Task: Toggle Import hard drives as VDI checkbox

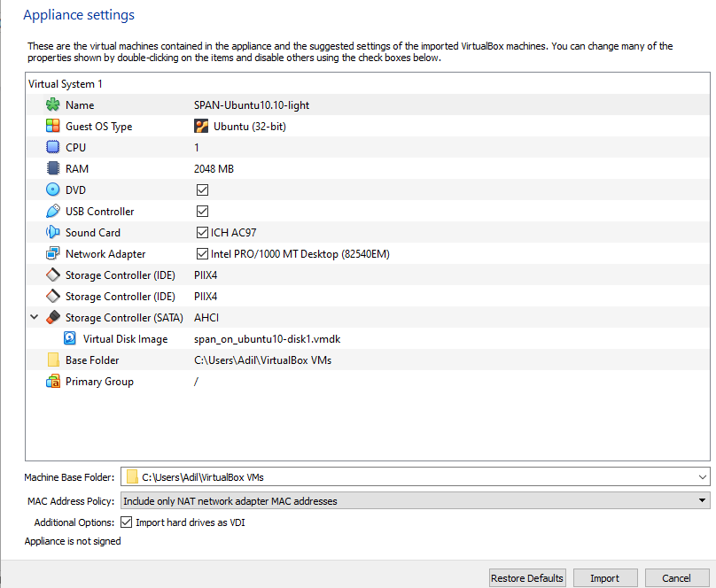Action: tap(127, 522)
